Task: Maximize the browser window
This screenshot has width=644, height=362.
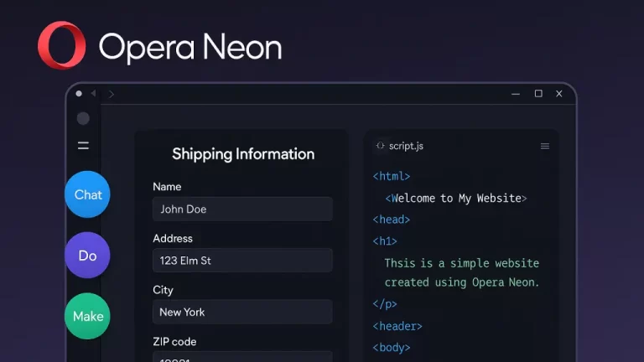Action: coord(538,94)
